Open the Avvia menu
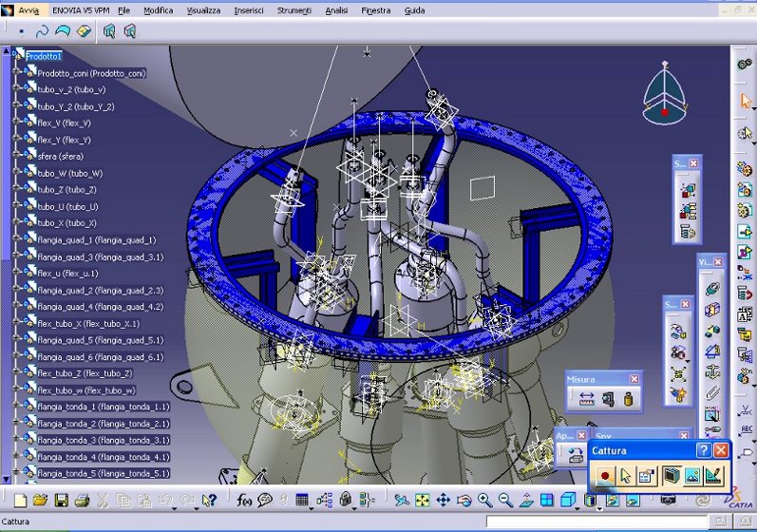This screenshot has width=757, height=532. (x=28, y=10)
